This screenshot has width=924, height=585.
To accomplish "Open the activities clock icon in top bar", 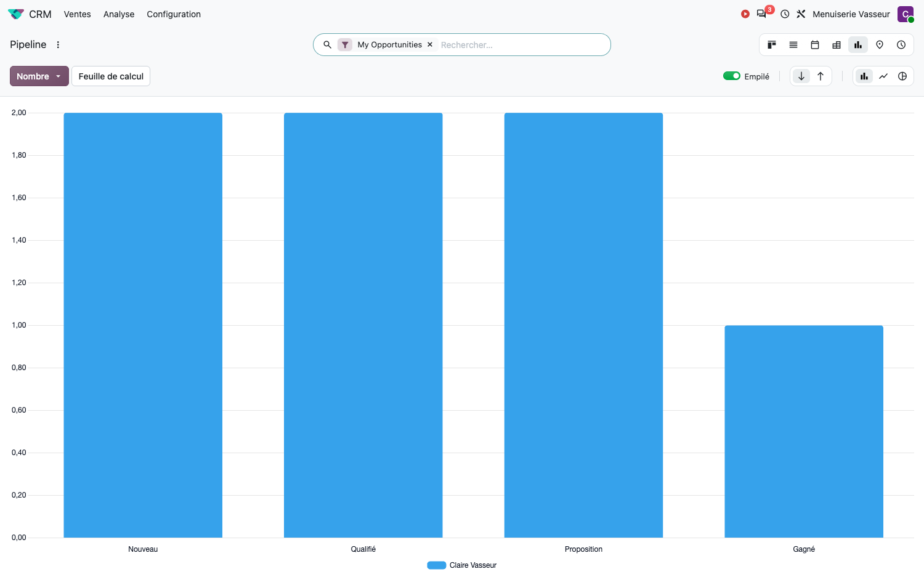I will coord(785,14).
